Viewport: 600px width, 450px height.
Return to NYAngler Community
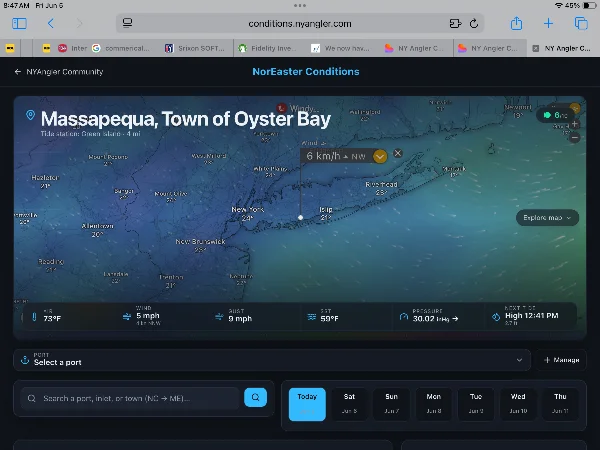(x=59, y=72)
